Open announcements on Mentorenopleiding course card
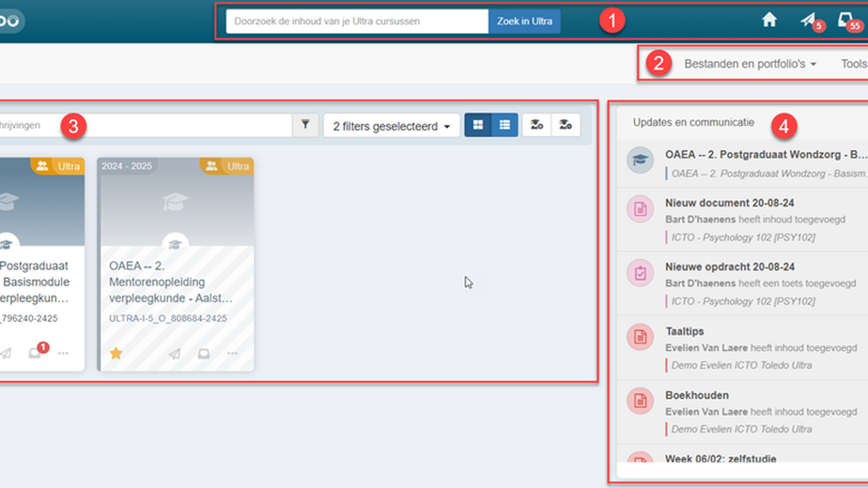 click(175, 354)
